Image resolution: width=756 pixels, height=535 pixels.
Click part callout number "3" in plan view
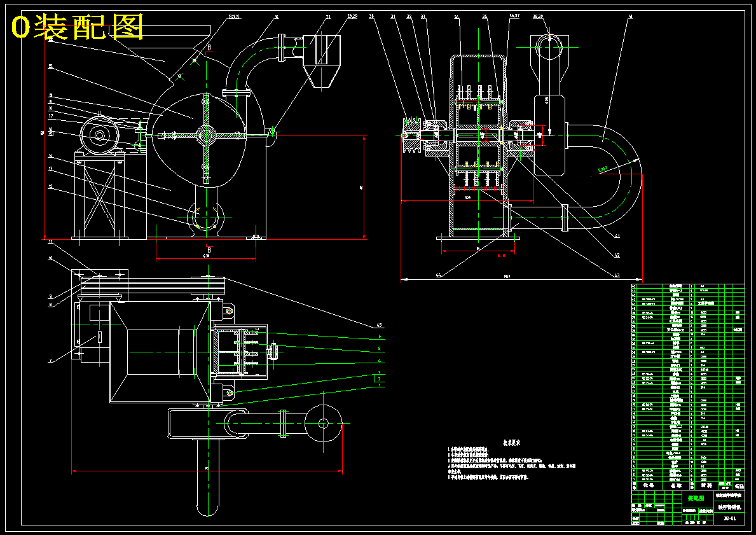point(380,373)
